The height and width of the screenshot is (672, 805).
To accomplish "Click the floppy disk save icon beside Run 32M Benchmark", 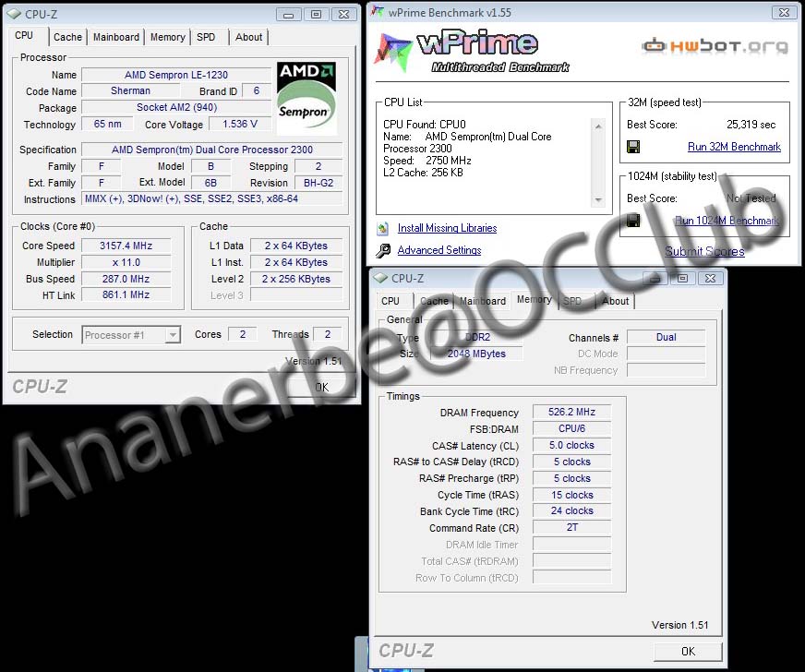I will pos(633,147).
